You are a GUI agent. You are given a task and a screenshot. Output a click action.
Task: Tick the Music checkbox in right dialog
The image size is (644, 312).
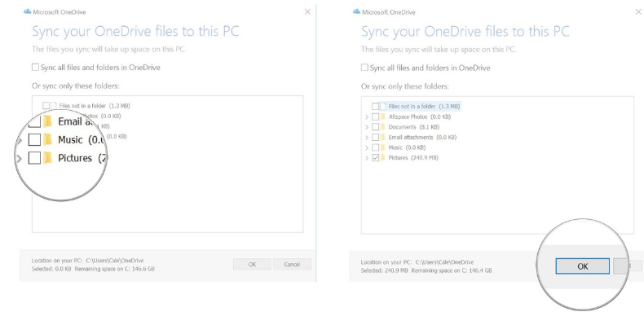(375, 147)
